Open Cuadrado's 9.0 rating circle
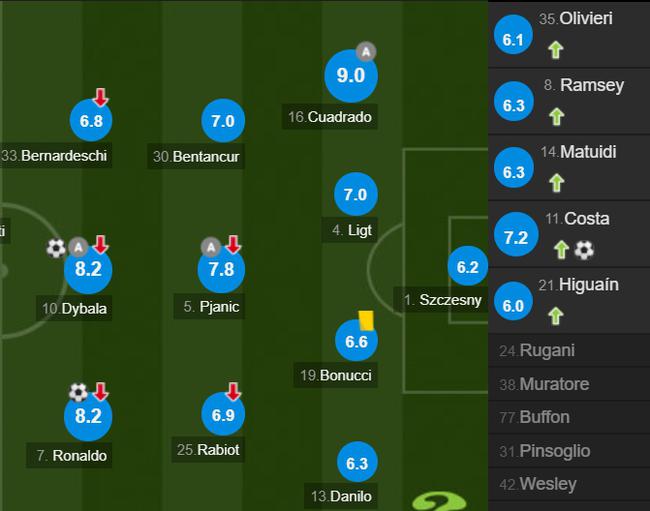Screen dimensions: 650x511 [351, 76]
